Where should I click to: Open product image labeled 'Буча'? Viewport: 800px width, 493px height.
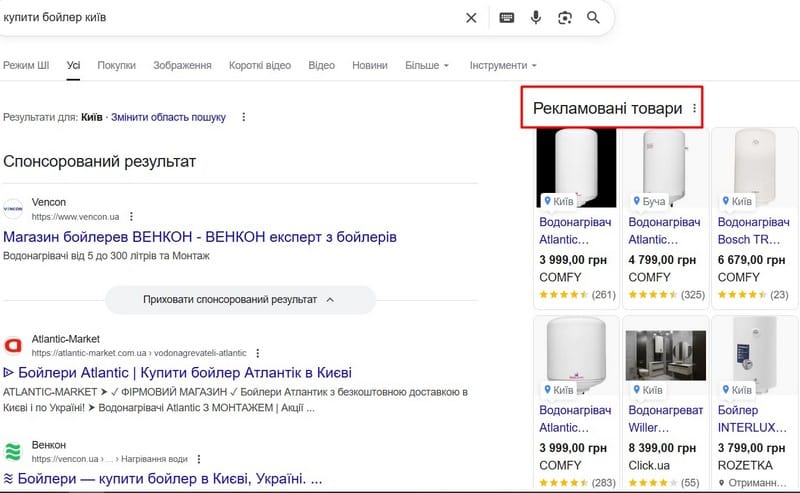pyautogui.click(x=665, y=168)
